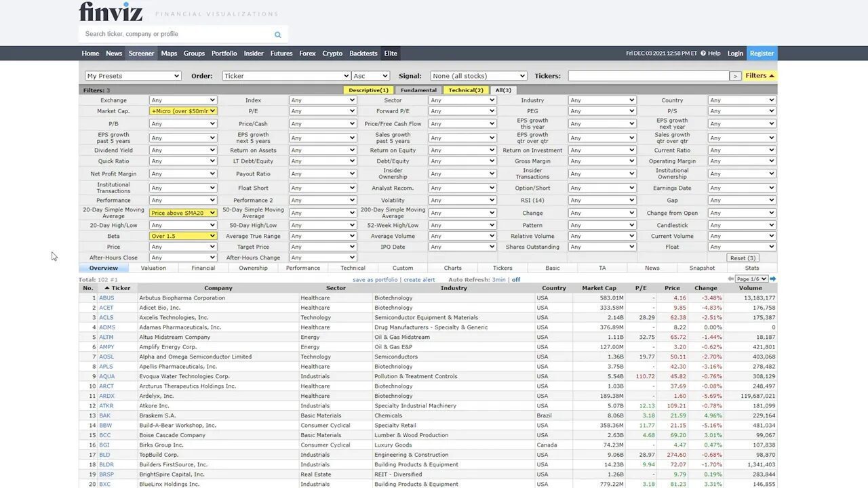Screen dimensions: 868x488
Task: Switch to the Charts tab
Action: click(452, 268)
